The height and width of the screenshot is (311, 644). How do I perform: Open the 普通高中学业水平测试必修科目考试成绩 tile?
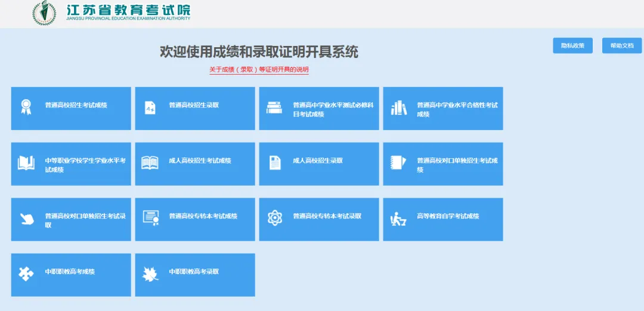click(319, 109)
